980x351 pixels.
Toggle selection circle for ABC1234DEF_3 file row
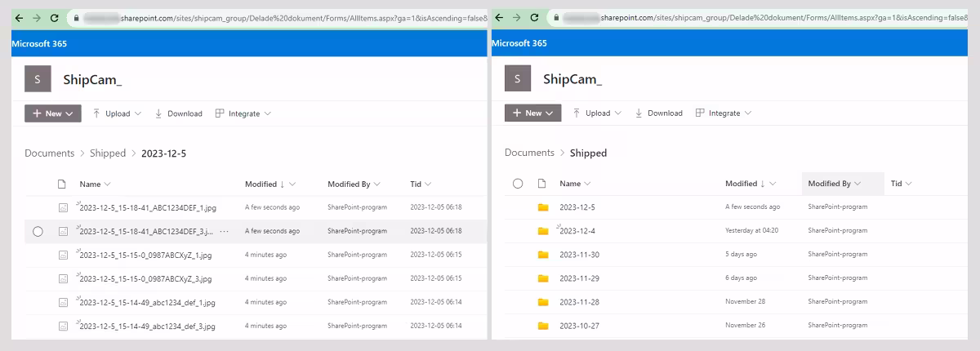pos(38,231)
